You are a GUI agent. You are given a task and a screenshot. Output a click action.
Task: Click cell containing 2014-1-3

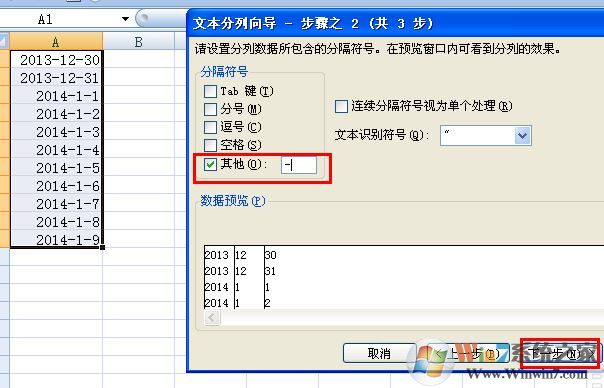pyautogui.click(x=57, y=132)
